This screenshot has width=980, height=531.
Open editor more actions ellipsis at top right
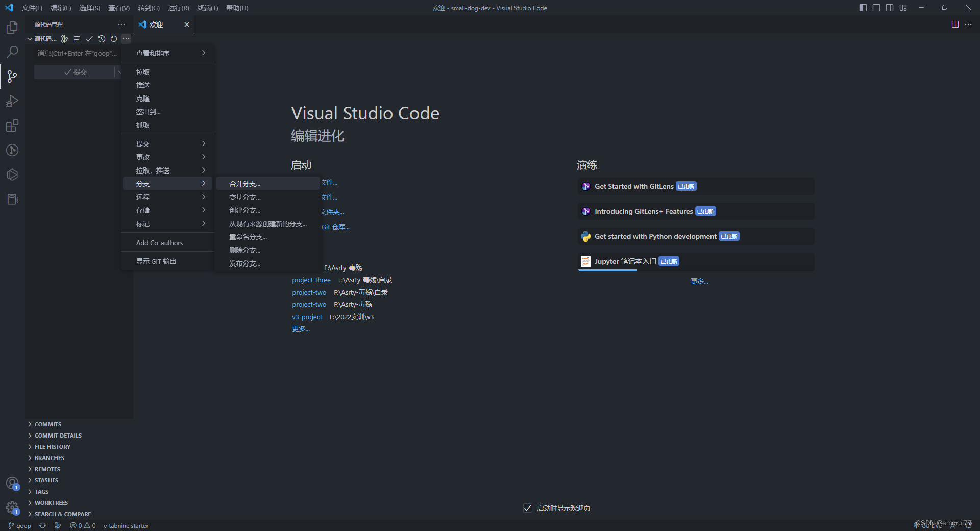[x=968, y=25]
